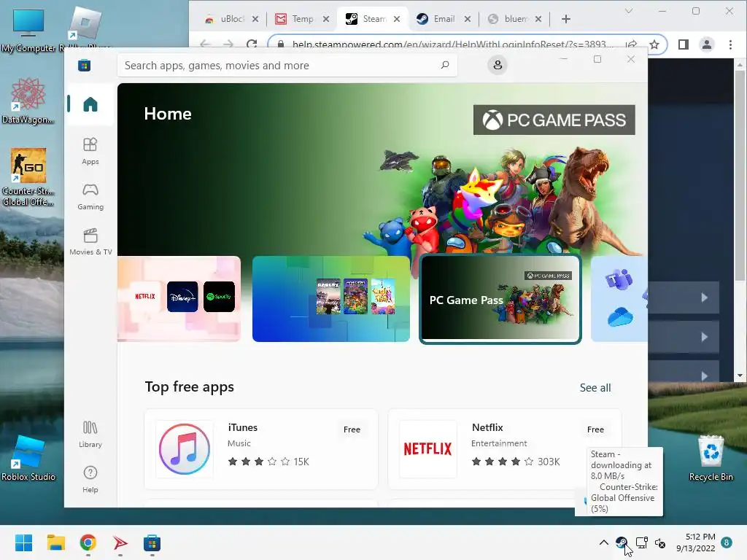
Task: Select the Netflix Disney+ Spotify streaming card
Action: 179,298
